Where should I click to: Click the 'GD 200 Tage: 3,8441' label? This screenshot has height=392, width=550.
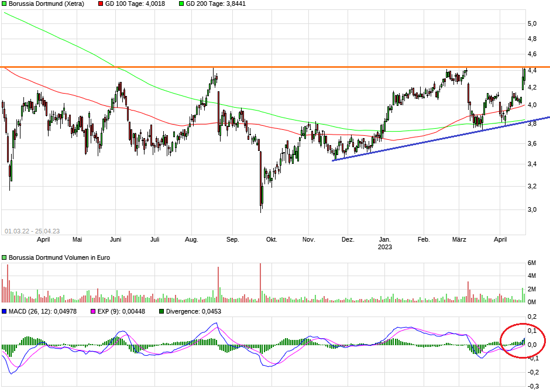(216, 4)
